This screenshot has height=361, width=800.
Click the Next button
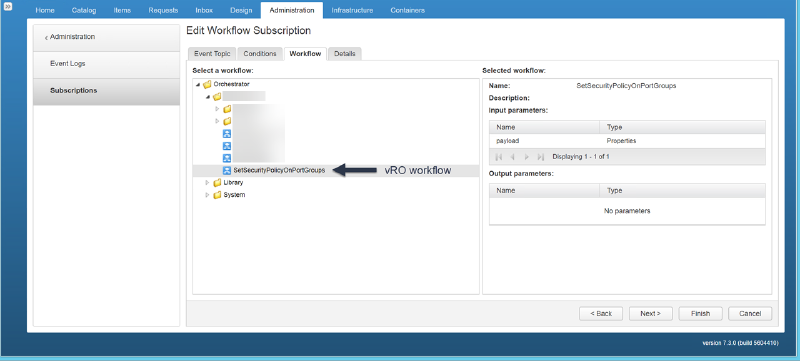[x=651, y=314]
